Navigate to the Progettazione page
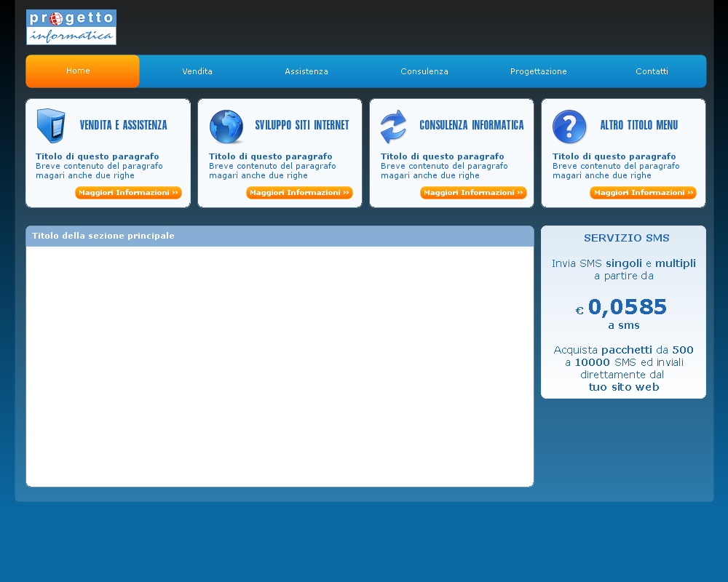This screenshot has width=728, height=582. click(x=538, y=71)
